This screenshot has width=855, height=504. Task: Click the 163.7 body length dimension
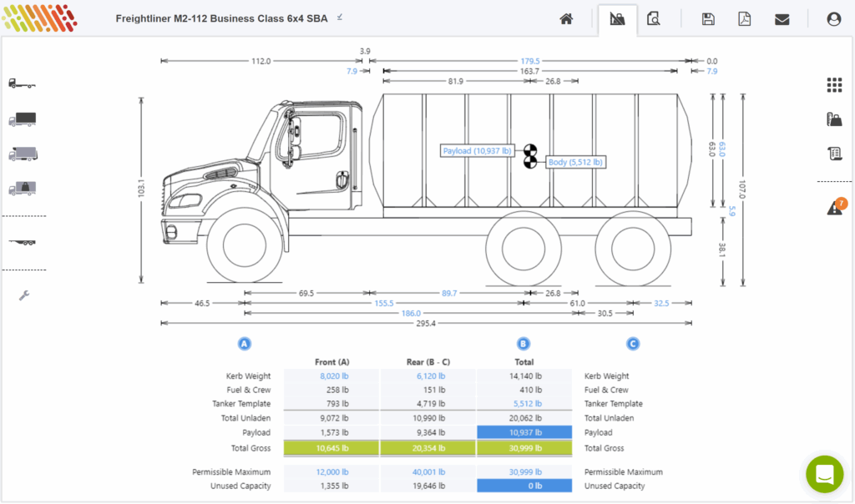(x=529, y=72)
